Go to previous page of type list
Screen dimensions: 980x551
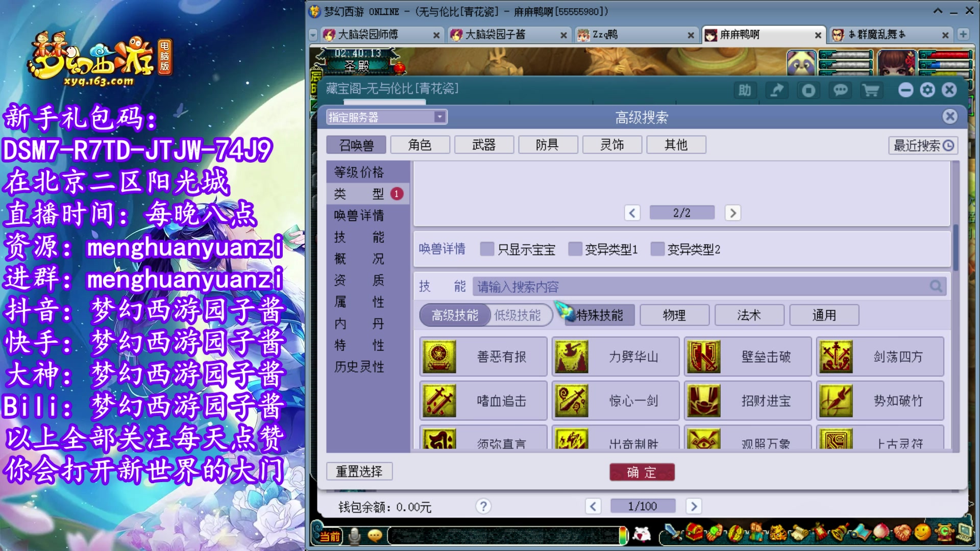[x=632, y=213]
